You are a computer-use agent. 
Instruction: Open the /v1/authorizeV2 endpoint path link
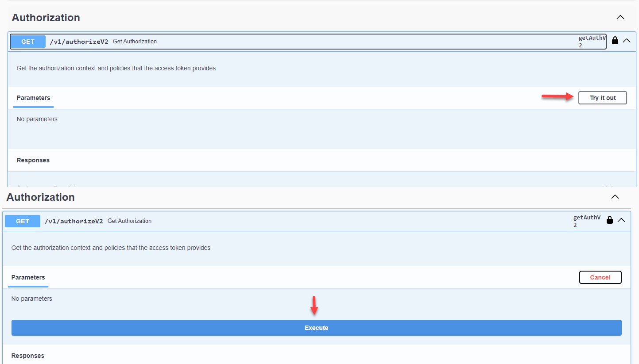[x=79, y=41]
